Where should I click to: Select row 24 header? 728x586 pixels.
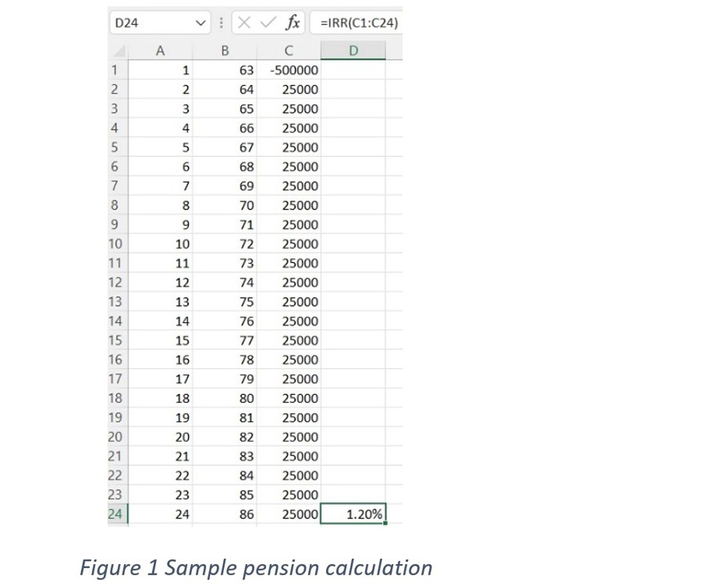click(116, 514)
